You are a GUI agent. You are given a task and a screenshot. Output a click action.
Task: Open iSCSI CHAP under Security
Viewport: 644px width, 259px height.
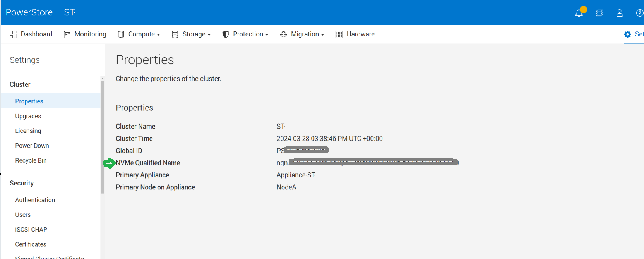[x=31, y=229]
